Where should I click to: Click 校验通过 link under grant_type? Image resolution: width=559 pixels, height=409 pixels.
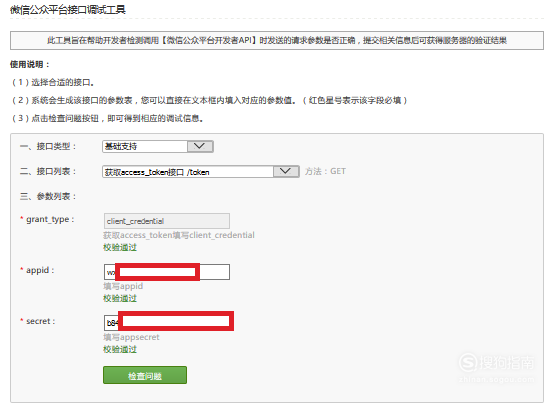point(120,247)
